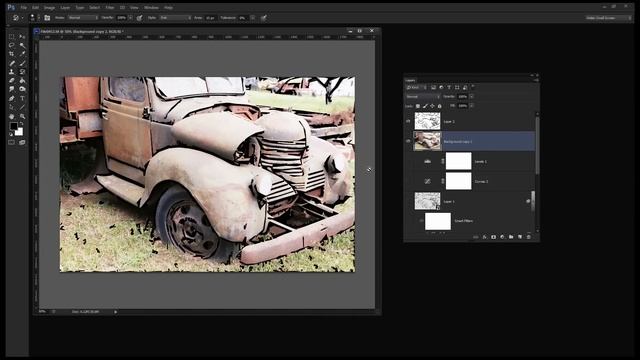Select the Eraser tool

click(x=12, y=80)
